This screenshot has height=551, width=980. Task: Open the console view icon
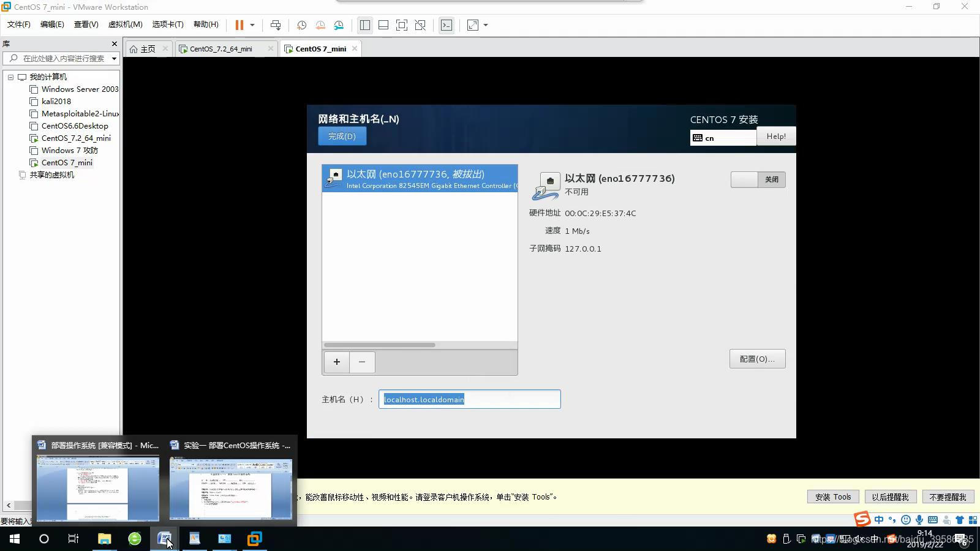click(x=447, y=25)
